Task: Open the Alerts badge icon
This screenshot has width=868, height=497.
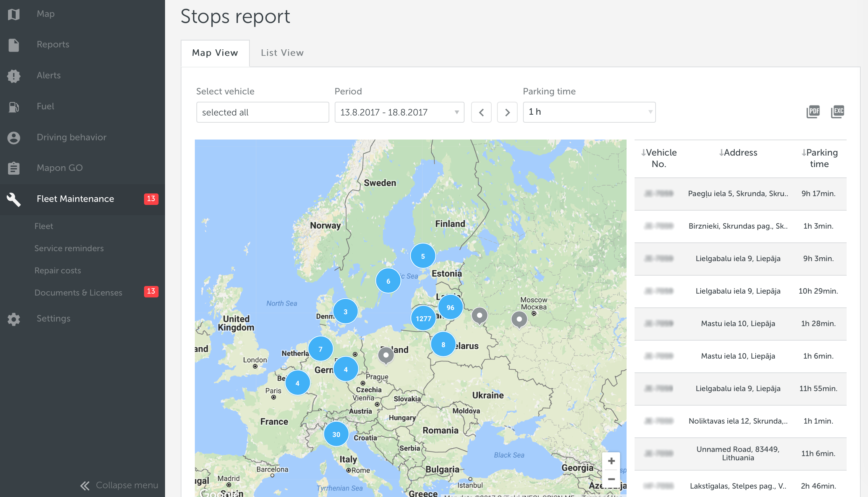Action: [x=14, y=76]
